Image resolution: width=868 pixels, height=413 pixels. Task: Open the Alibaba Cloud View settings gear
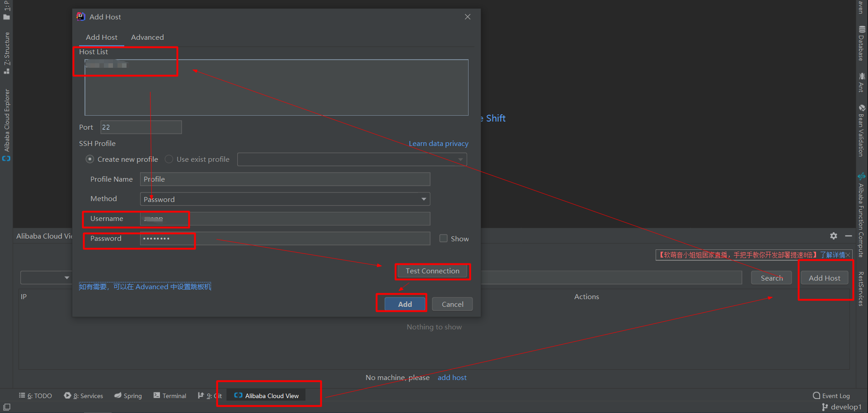(834, 236)
